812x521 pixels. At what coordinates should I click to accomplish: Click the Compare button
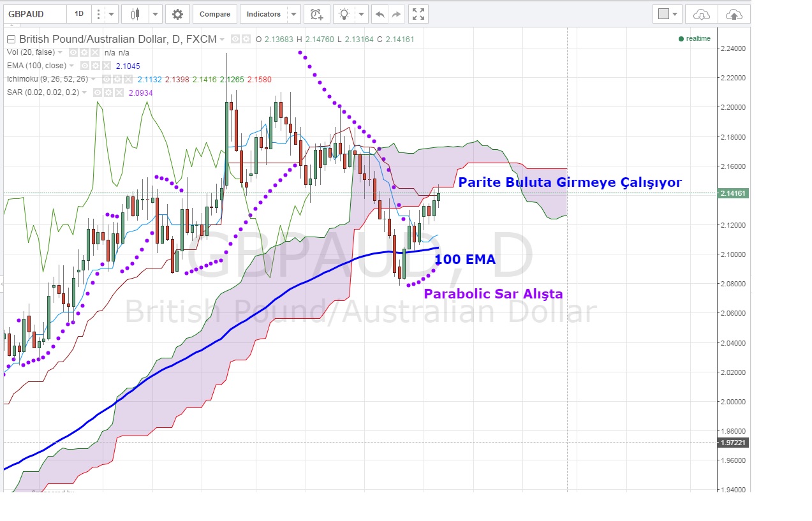(215, 14)
